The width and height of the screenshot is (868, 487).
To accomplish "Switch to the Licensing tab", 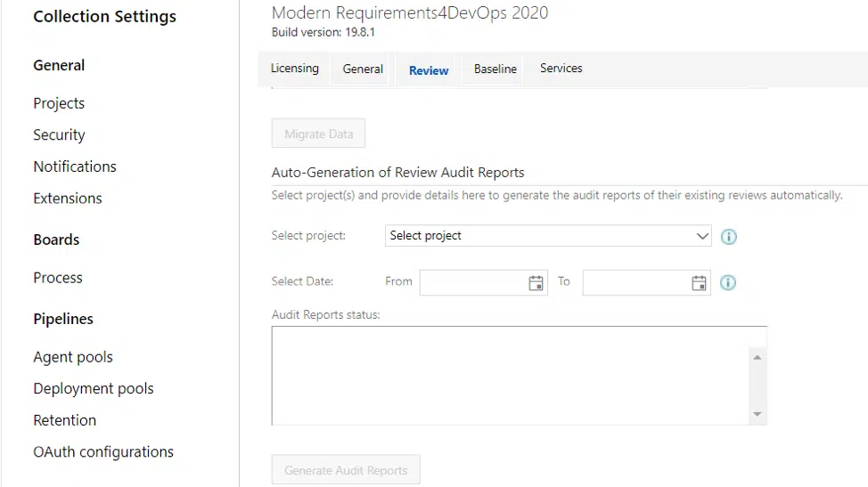I will (294, 69).
